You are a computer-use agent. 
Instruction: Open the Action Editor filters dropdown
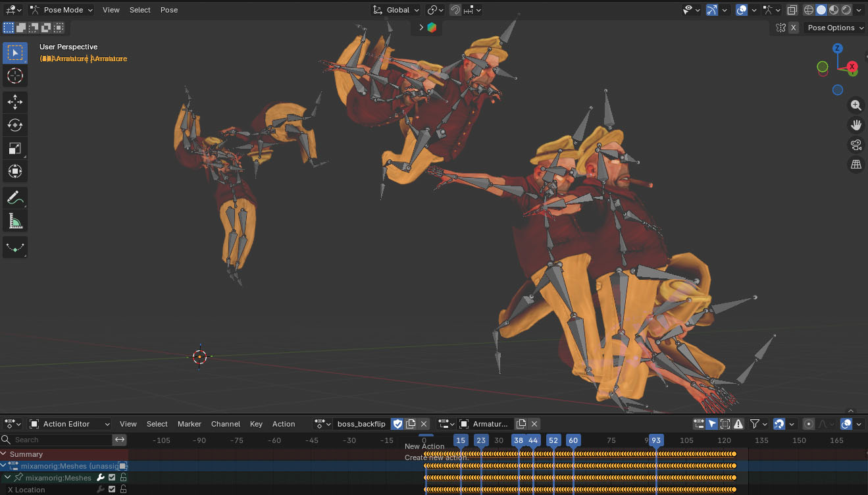759,424
